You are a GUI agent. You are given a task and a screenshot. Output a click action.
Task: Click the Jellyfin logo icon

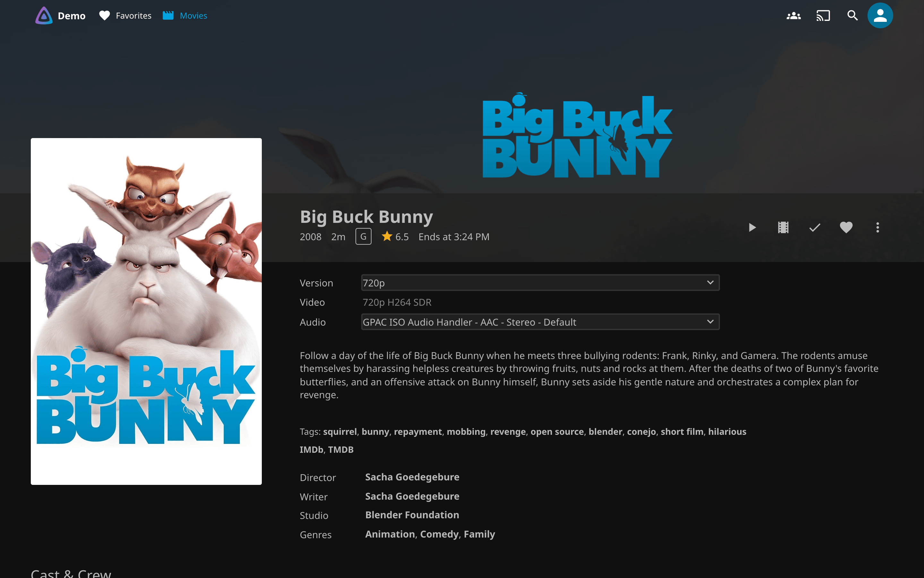pos(44,16)
